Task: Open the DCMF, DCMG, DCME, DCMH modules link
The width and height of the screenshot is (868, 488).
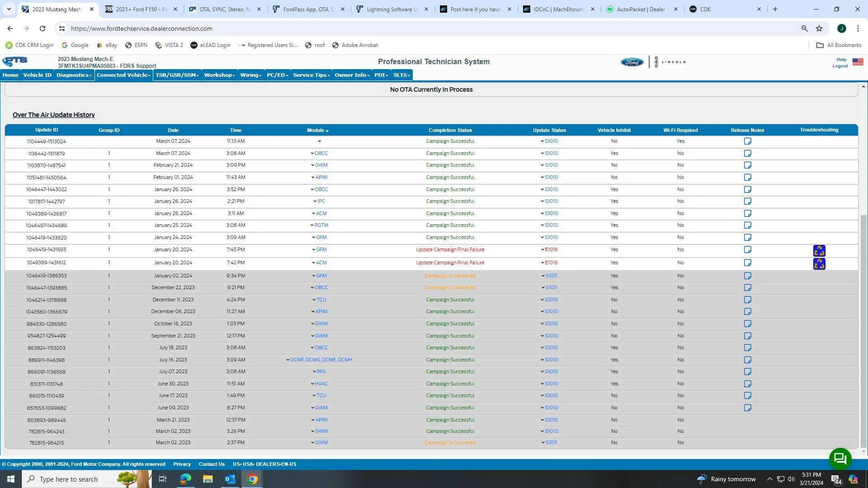Action: 321,360
